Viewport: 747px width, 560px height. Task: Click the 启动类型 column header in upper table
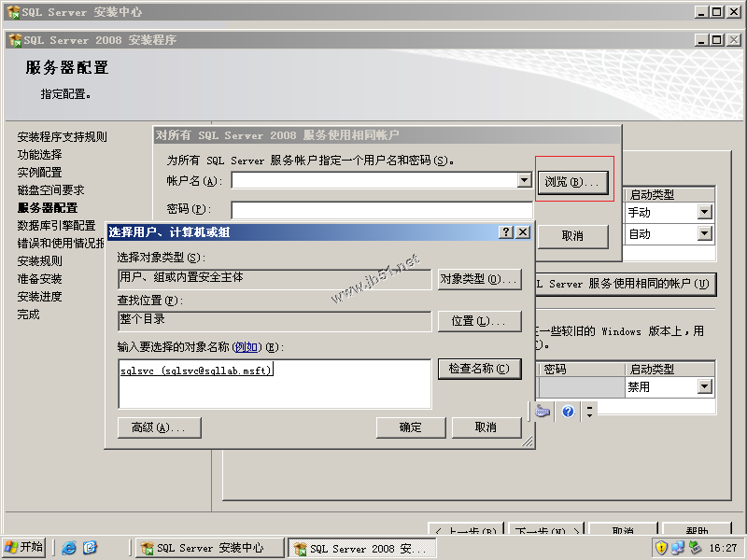click(x=669, y=194)
